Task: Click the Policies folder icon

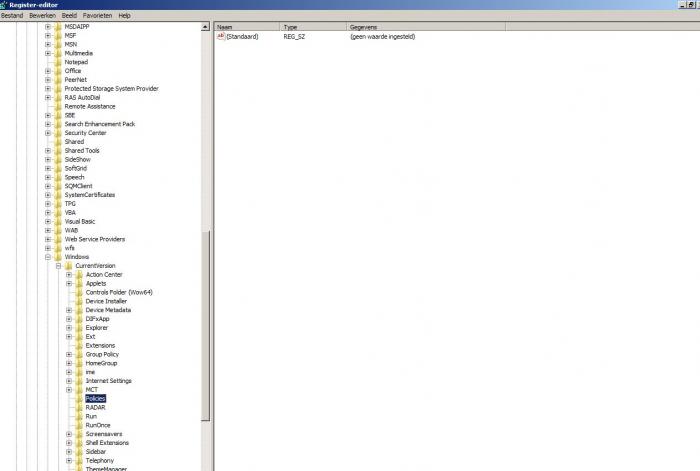Action: (79, 398)
